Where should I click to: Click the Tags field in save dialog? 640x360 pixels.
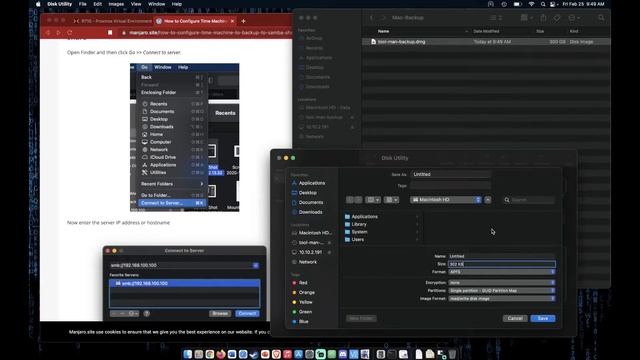(x=451, y=185)
